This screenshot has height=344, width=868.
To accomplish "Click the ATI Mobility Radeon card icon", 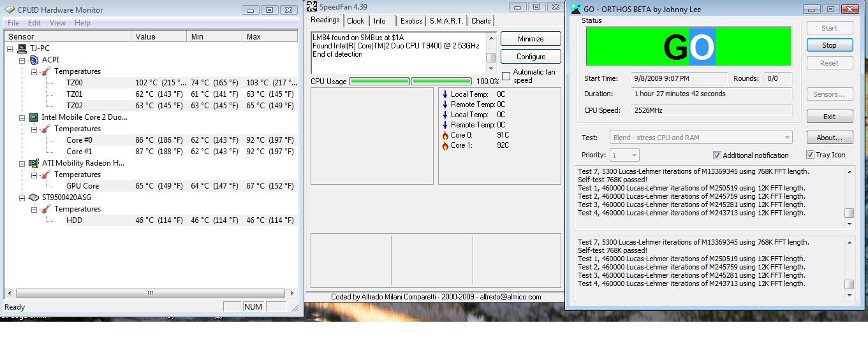I will click(33, 163).
